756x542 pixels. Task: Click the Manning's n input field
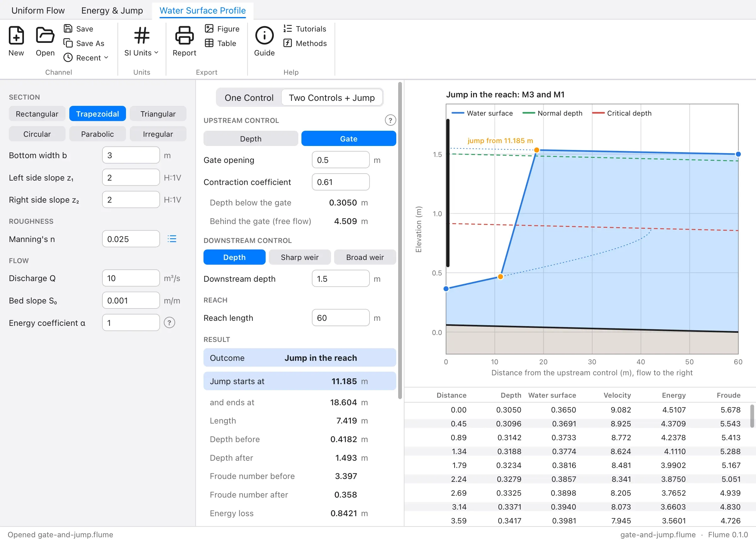click(131, 239)
